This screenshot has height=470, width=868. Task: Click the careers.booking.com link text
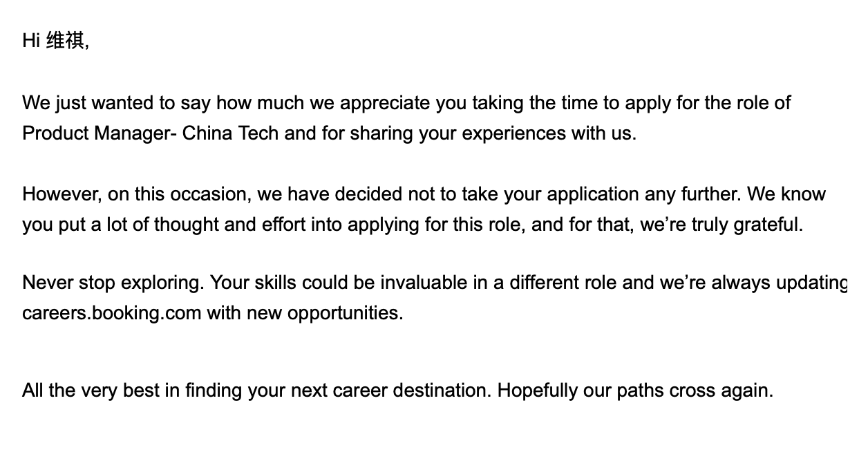[111, 313]
